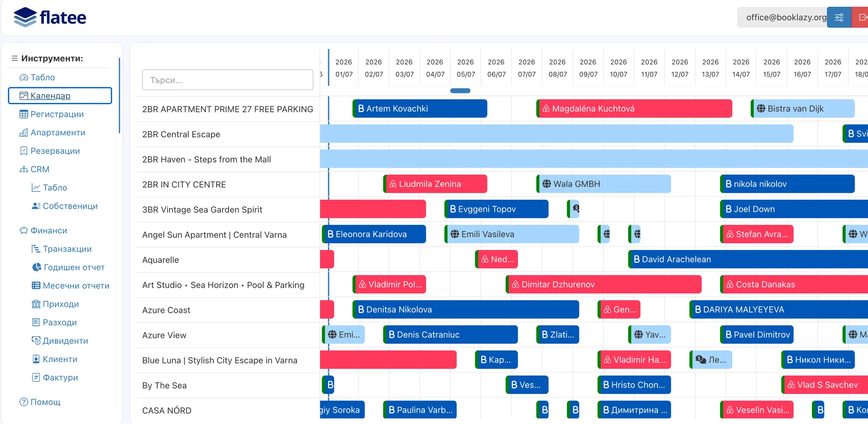Click the Търси search field
This screenshot has width=868, height=424.
[x=227, y=80]
